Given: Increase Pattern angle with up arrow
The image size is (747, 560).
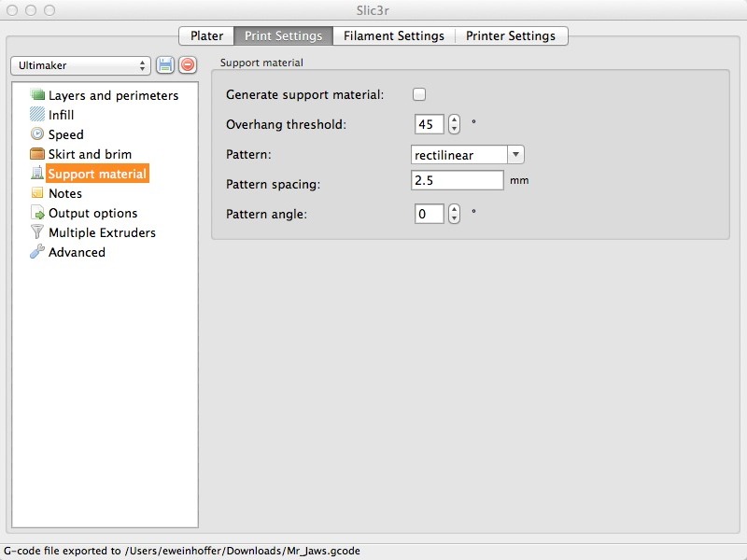Looking at the screenshot, I should [x=454, y=209].
